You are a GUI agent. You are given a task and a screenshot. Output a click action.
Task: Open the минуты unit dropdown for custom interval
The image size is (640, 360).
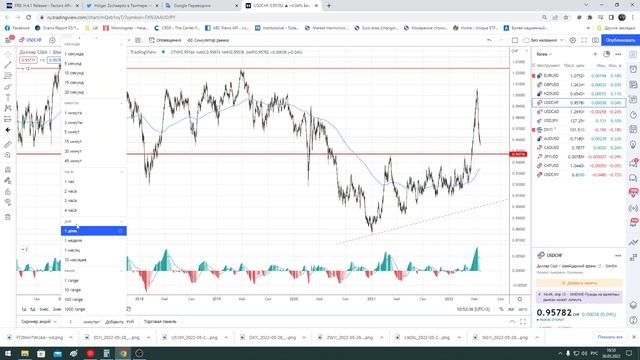click(91, 322)
